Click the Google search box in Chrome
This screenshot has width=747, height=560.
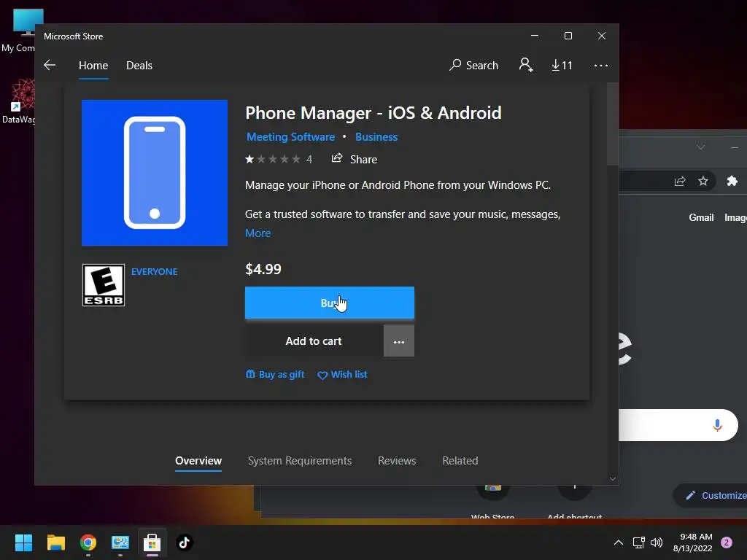tap(678, 425)
